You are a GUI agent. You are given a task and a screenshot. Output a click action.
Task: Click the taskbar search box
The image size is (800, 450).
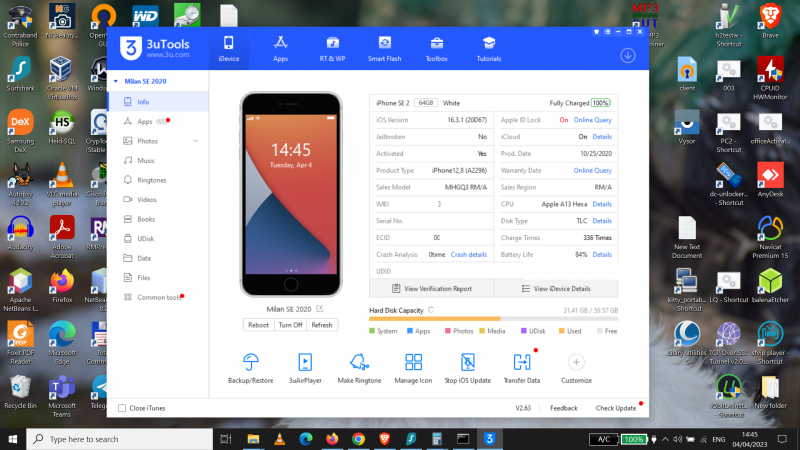click(119, 439)
